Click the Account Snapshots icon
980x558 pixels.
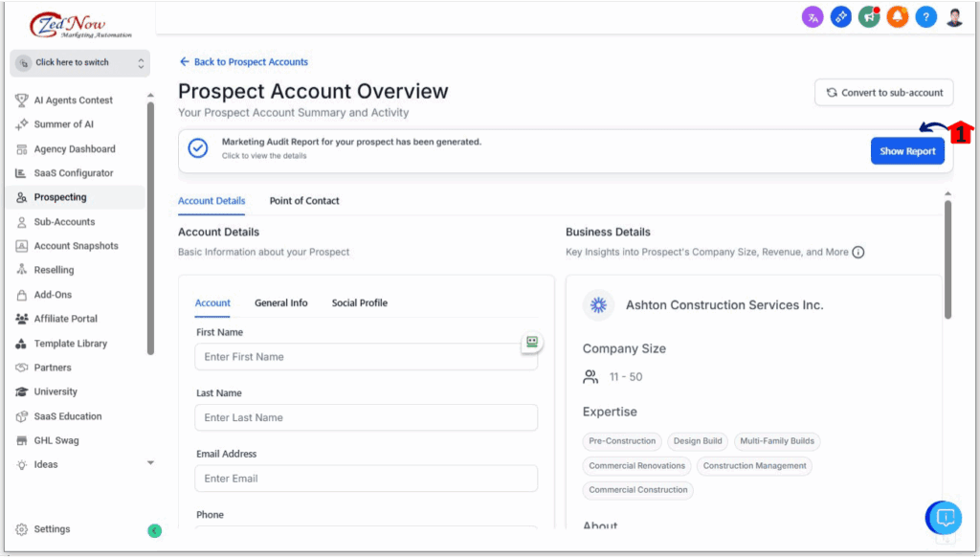pyautogui.click(x=21, y=246)
